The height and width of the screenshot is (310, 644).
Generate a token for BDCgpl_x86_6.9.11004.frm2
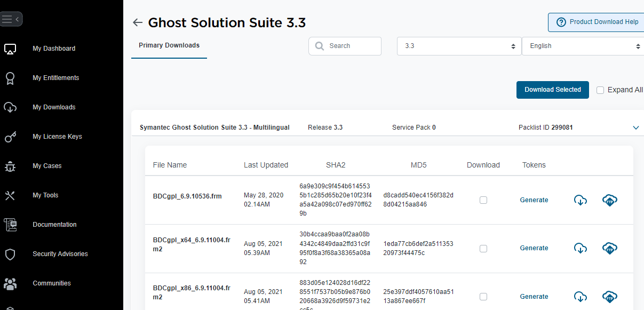[534, 297]
